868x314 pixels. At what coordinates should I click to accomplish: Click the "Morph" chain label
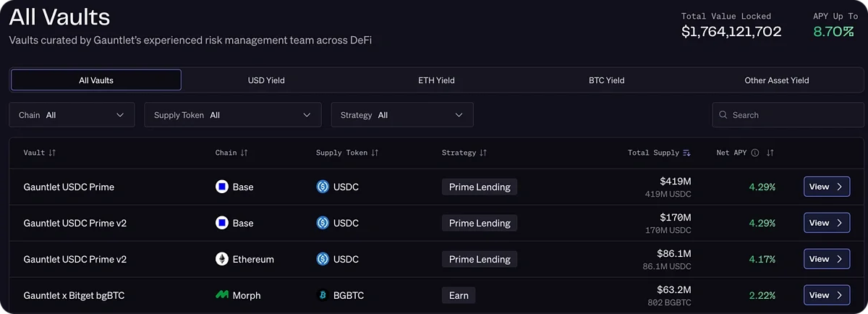pos(247,295)
